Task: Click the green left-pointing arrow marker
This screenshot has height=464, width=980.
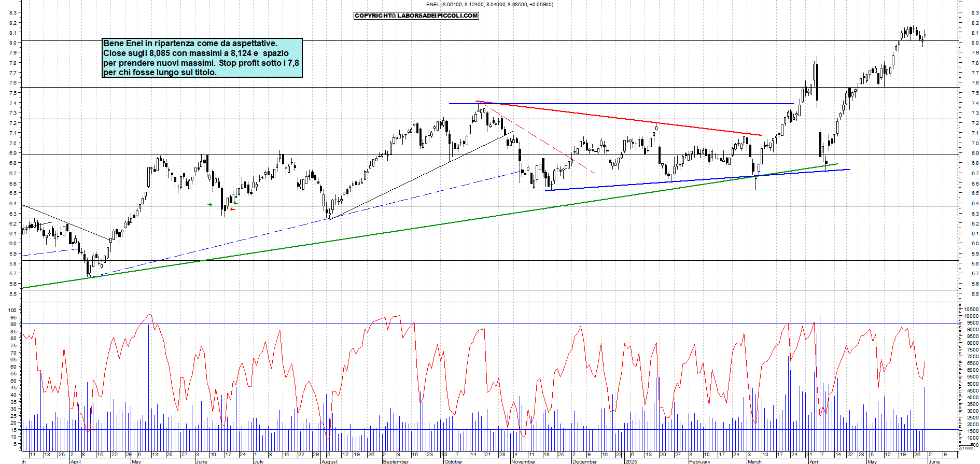Action: pyautogui.click(x=236, y=203)
